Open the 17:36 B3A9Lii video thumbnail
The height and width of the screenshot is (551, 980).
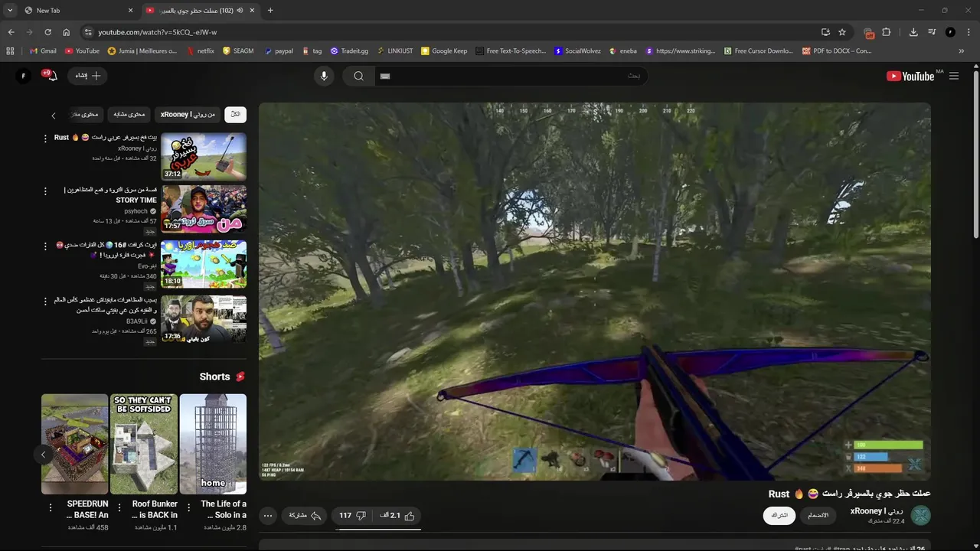click(x=204, y=319)
